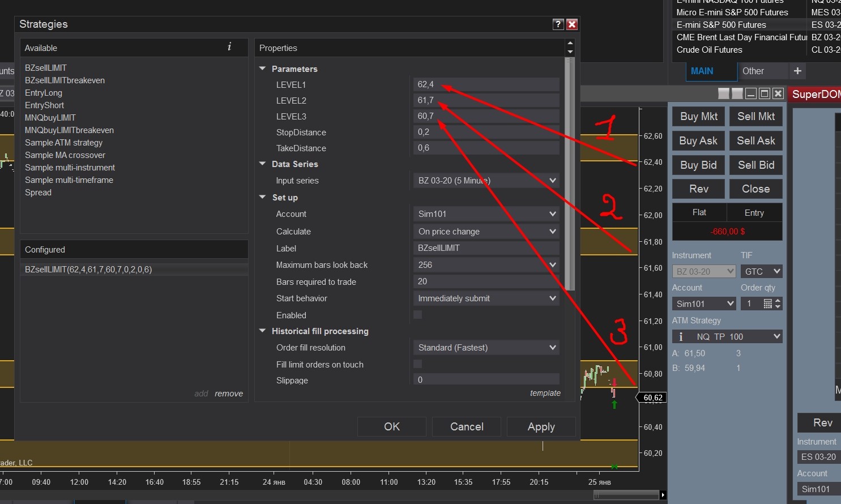Select the configured BZsellLIMIT(62,4,61,7,60,7,0,2,0,6) entry
The image size is (841, 504).
(134, 270)
